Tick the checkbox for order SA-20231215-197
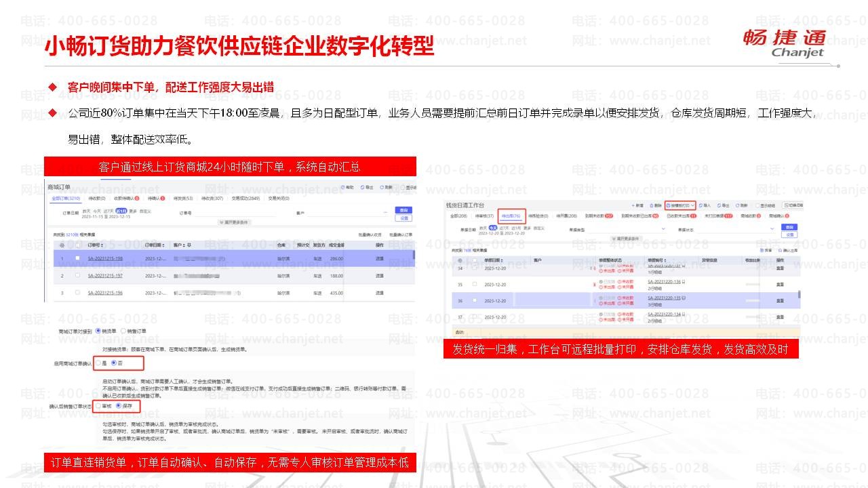The height and width of the screenshot is (488, 868). pyautogui.click(x=77, y=275)
